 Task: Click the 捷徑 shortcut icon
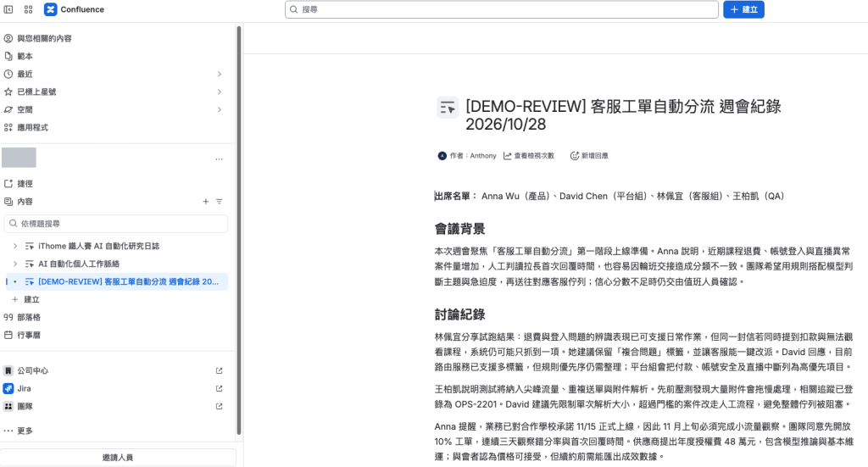8,183
